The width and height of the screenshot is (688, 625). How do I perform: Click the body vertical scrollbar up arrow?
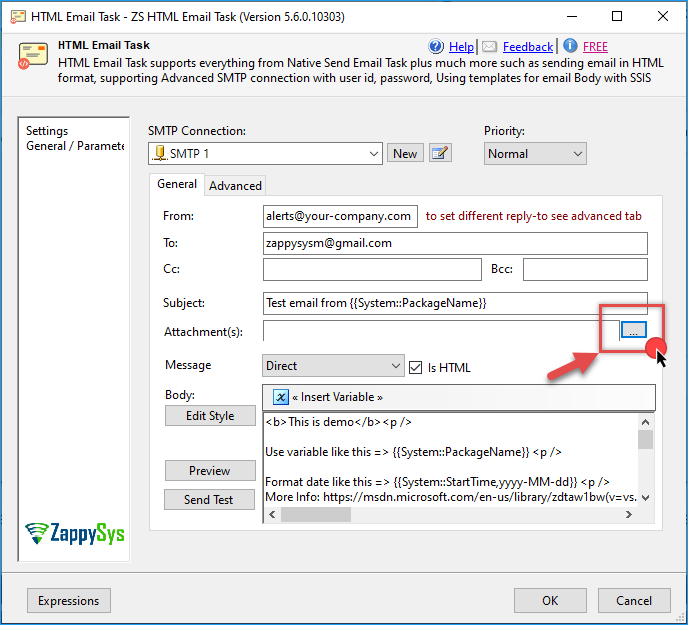click(645, 422)
